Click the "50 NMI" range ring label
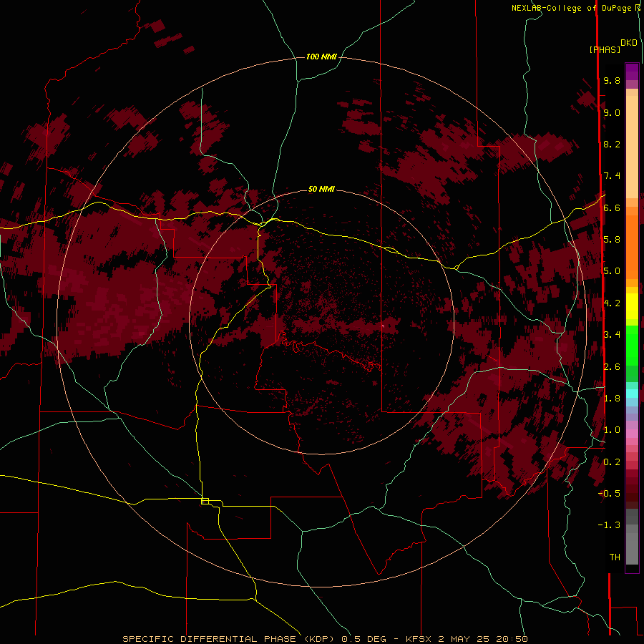The width and height of the screenshot is (644, 644). point(321,189)
